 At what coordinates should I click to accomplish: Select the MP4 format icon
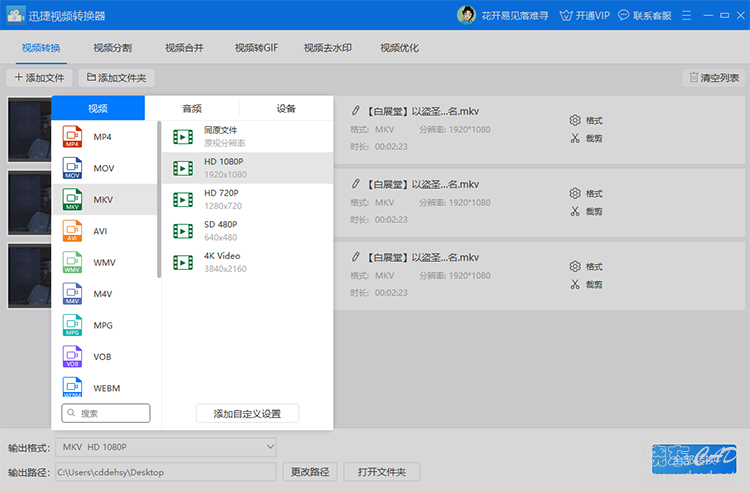tap(72, 137)
